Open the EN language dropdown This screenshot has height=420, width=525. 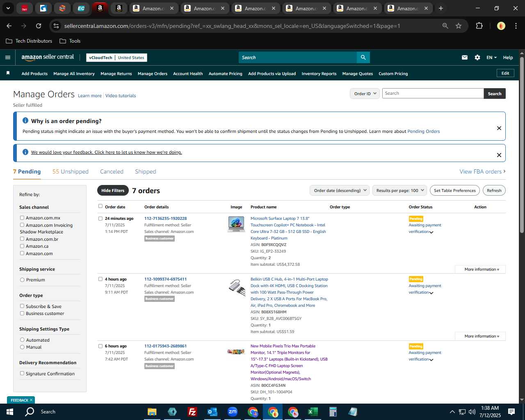point(491,57)
